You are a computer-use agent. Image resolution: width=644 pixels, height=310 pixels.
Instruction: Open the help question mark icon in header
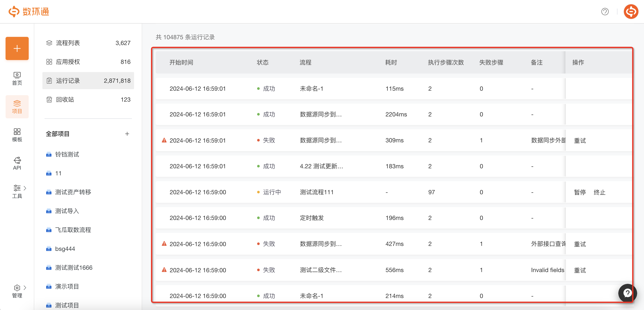(605, 12)
